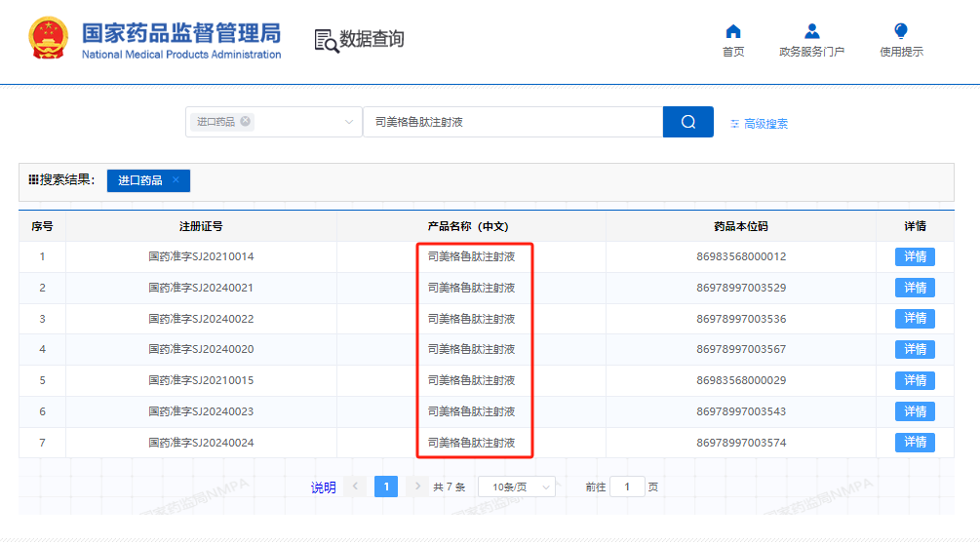Go to the next results page arrow
Screen dimensions: 980x545
[x=417, y=487]
